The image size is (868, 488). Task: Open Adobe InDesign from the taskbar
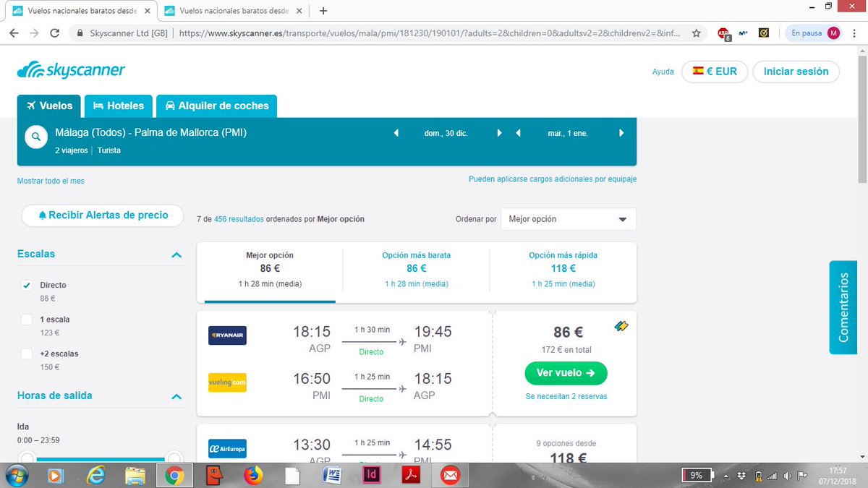[373, 476]
